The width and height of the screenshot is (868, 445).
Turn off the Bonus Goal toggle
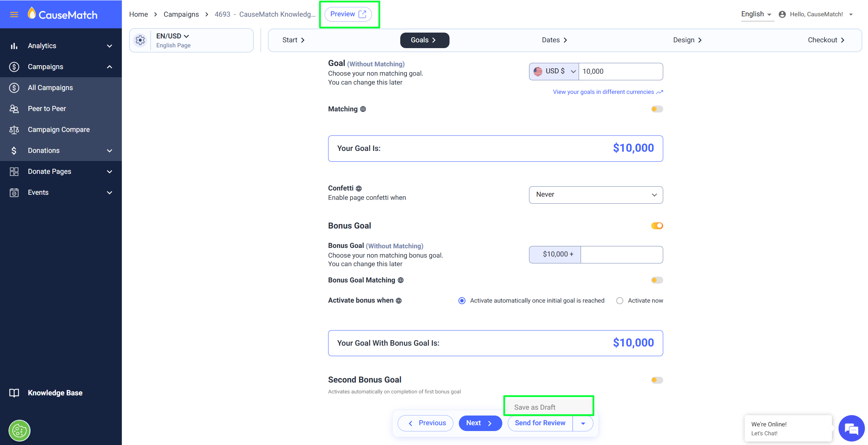click(x=657, y=226)
